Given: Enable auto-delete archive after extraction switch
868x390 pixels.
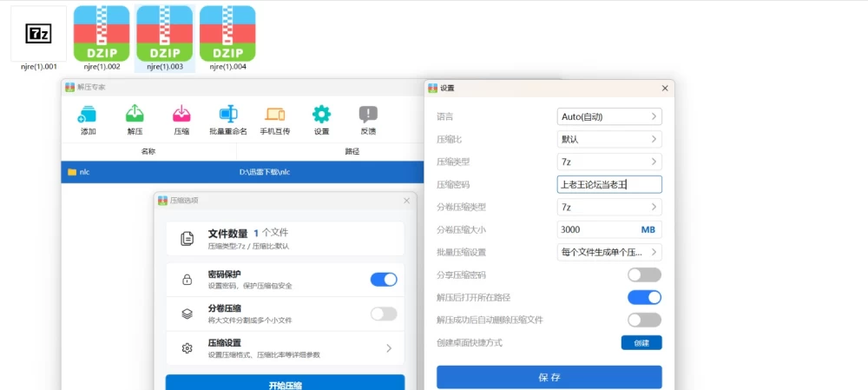Looking at the screenshot, I should point(644,320).
